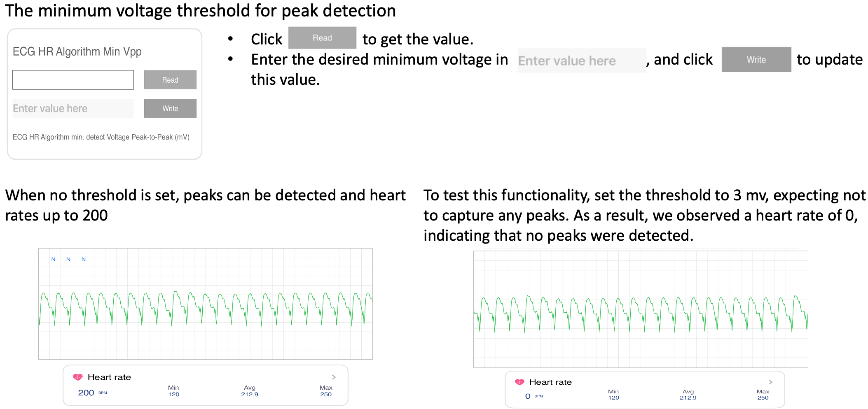Click the left ECG waveform chart
The width and height of the screenshot is (868, 409).
[206, 304]
